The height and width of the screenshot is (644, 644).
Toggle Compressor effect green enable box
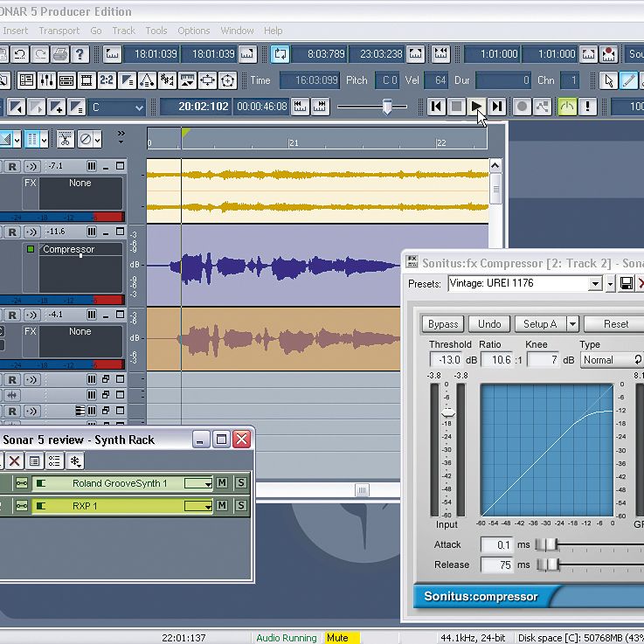[31, 249]
